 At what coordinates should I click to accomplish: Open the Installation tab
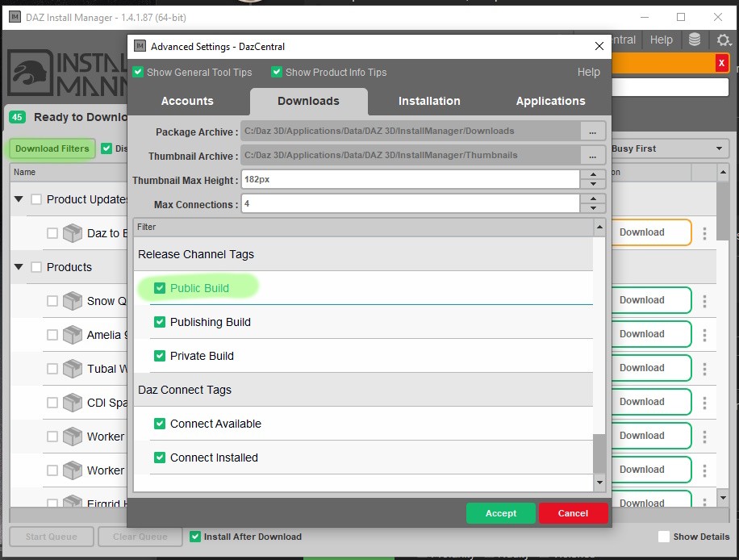pyautogui.click(x=429, y=102)
